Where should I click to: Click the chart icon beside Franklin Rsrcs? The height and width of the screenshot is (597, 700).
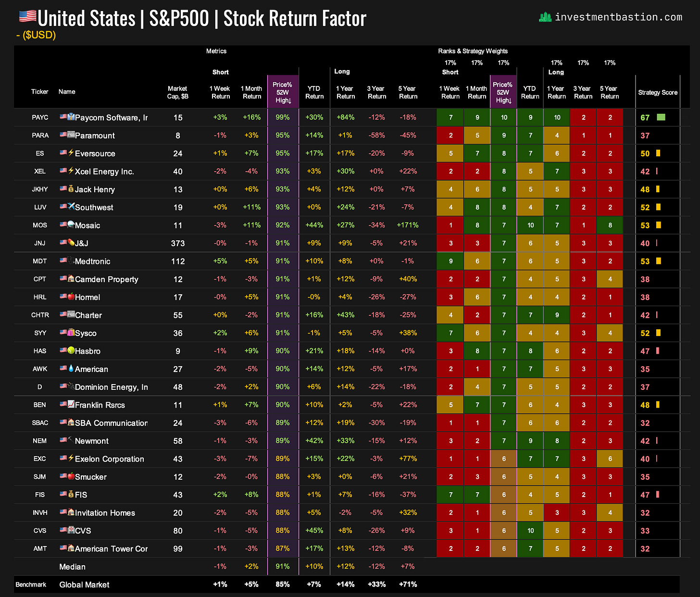pos(71,404)
